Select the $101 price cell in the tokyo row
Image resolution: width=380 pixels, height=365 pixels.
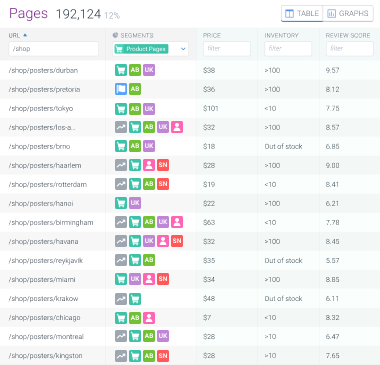click(211, 108)
